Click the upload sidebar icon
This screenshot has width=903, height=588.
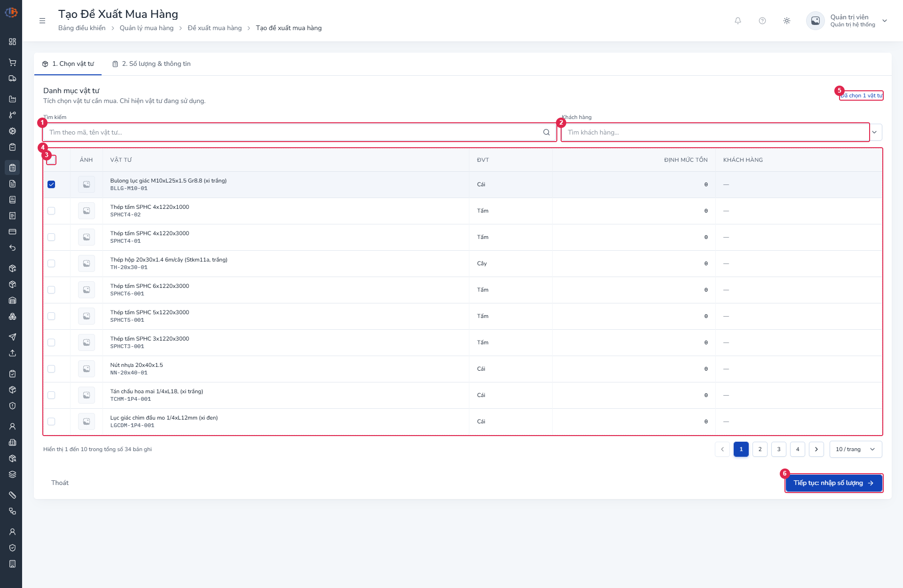(x=13, y=353)
